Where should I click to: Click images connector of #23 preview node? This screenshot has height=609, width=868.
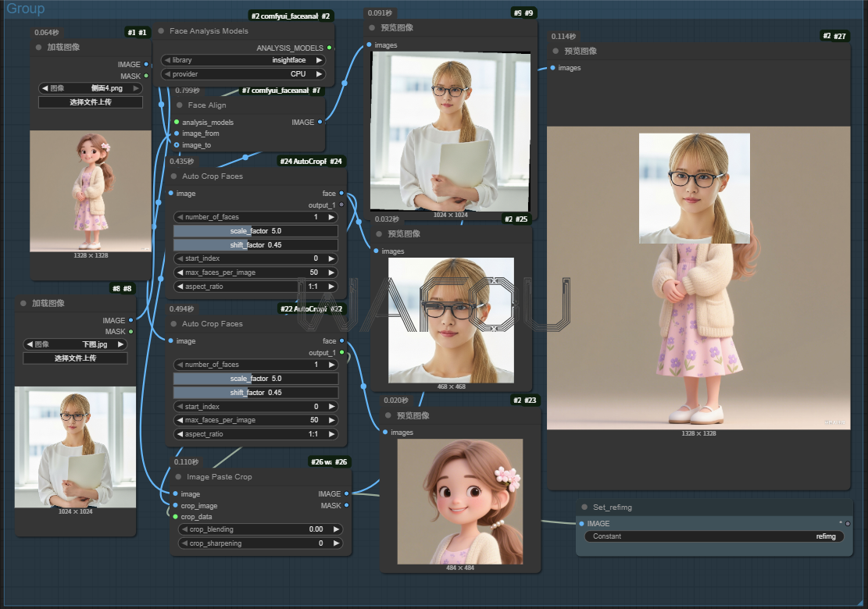(x=384, y=432)
